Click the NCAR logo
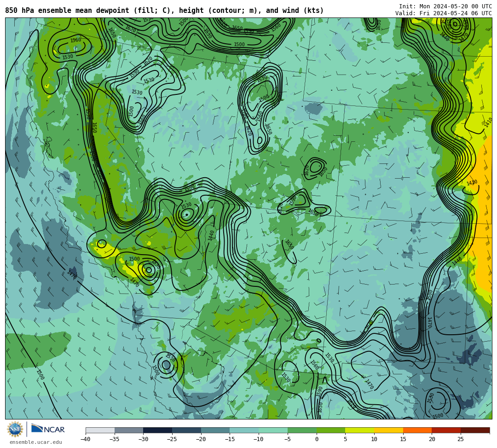The image size is (497, 448). [48, 429]
